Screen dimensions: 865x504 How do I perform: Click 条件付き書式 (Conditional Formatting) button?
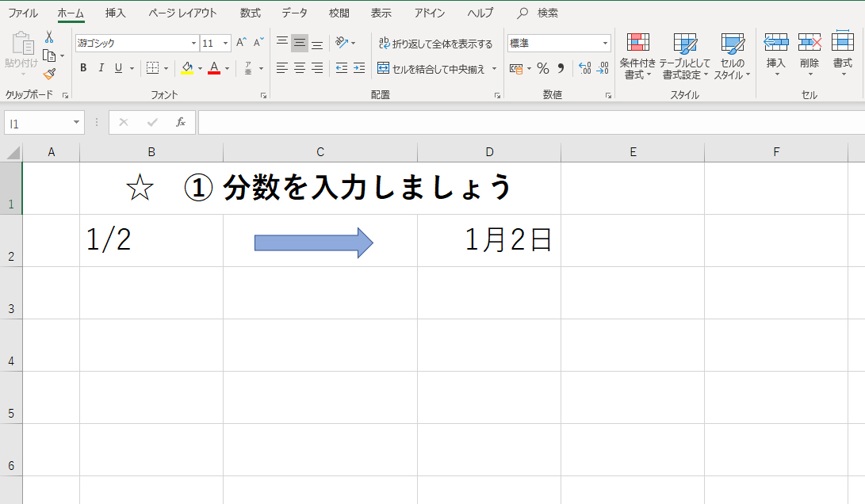pyautogui.click(x=637, y=57)
